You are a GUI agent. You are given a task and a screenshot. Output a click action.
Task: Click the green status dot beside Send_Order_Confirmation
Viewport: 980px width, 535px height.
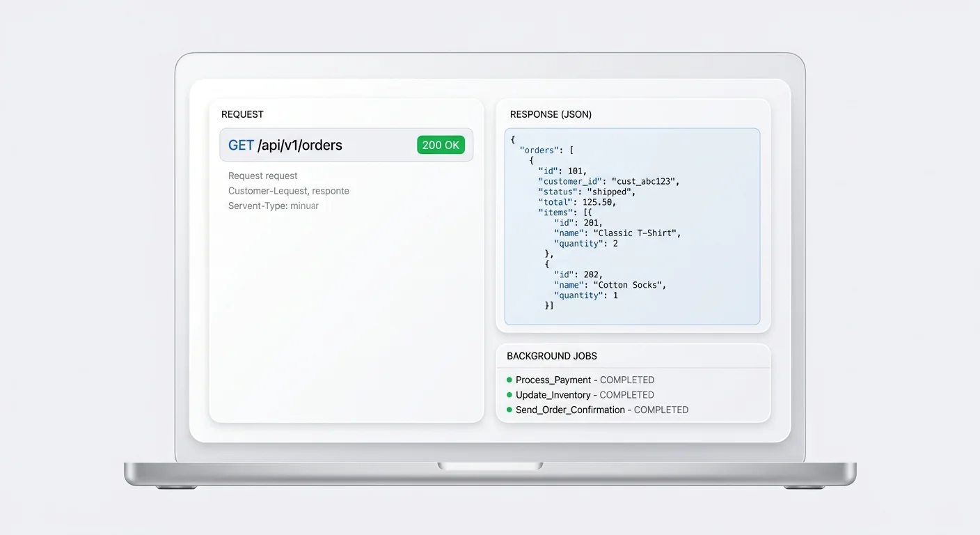point(509,410)
